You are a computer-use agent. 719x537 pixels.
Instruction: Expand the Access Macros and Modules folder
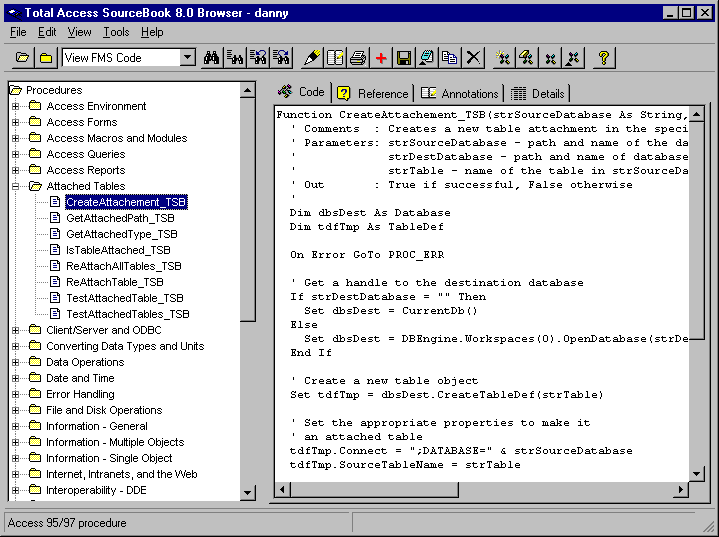pyautogui.click(x=15, y=138)
